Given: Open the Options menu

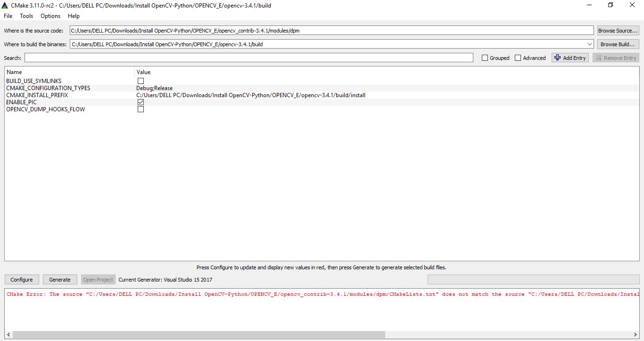Looking at the screenshot, I should [x=50, y=16].
